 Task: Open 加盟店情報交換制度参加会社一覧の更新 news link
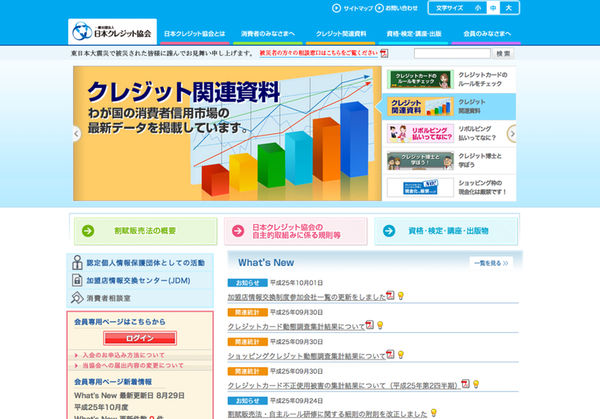tap(307, 297)
